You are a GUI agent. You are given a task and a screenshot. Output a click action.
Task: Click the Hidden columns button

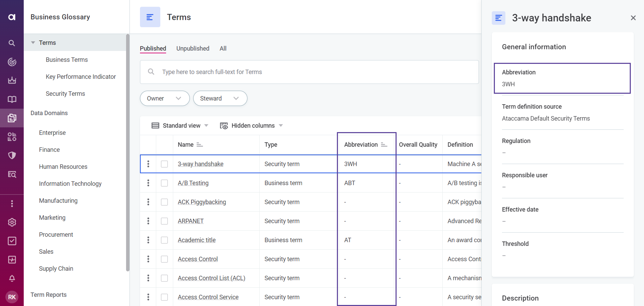251,126
